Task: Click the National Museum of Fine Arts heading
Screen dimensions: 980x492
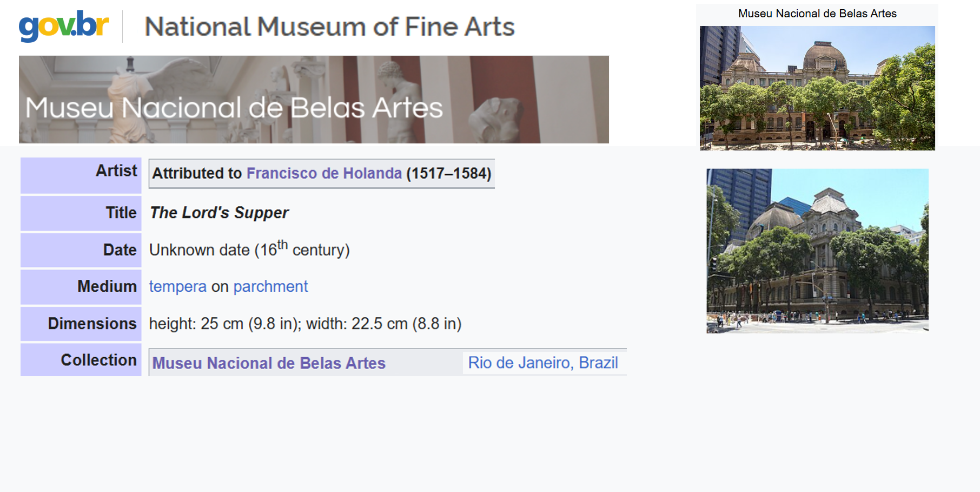Action: [x=329, y=27]
